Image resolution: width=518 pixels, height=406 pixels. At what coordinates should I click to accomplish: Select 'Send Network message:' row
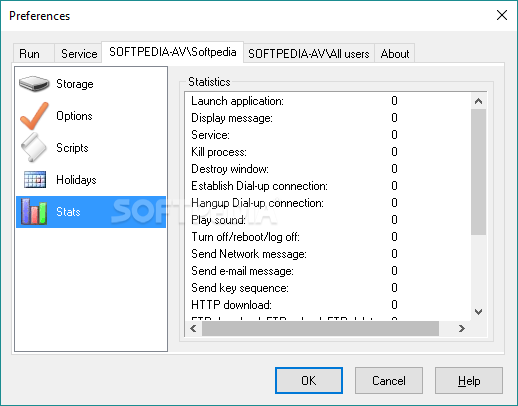328,254
